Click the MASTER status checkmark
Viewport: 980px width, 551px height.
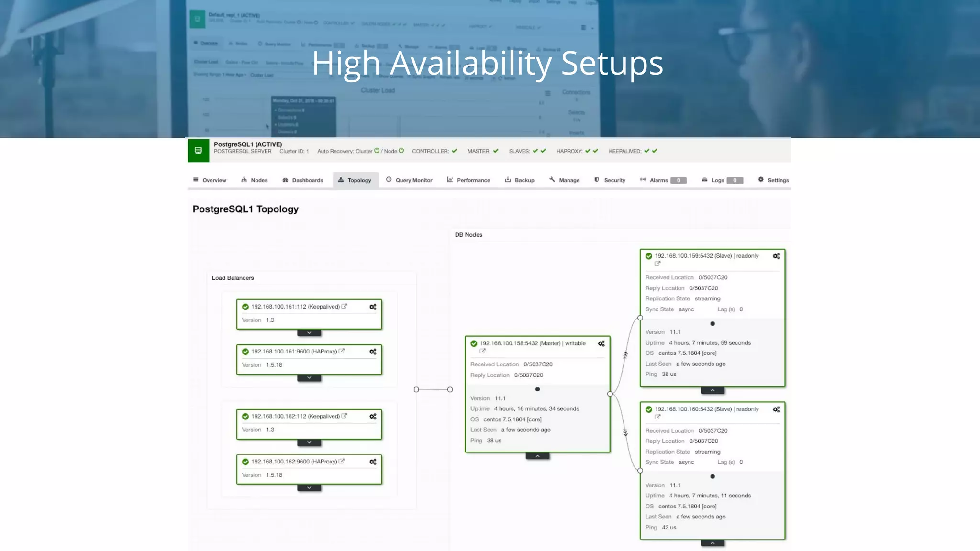click(496, 151)
